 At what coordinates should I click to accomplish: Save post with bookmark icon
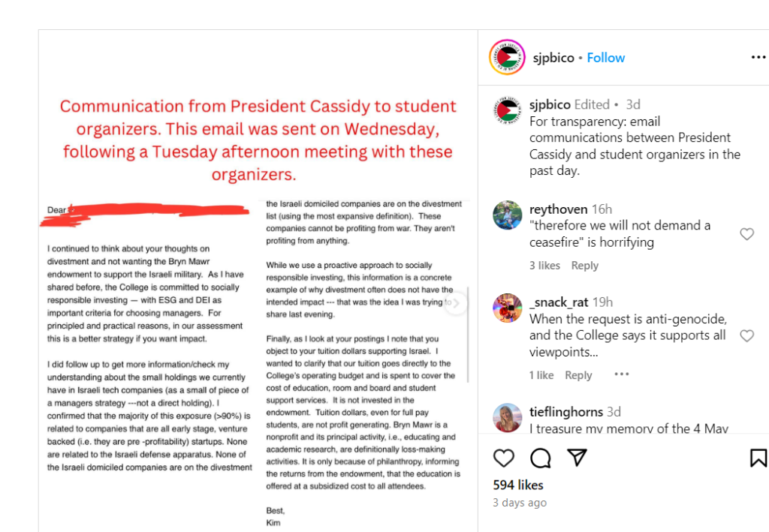coord(758,458)
